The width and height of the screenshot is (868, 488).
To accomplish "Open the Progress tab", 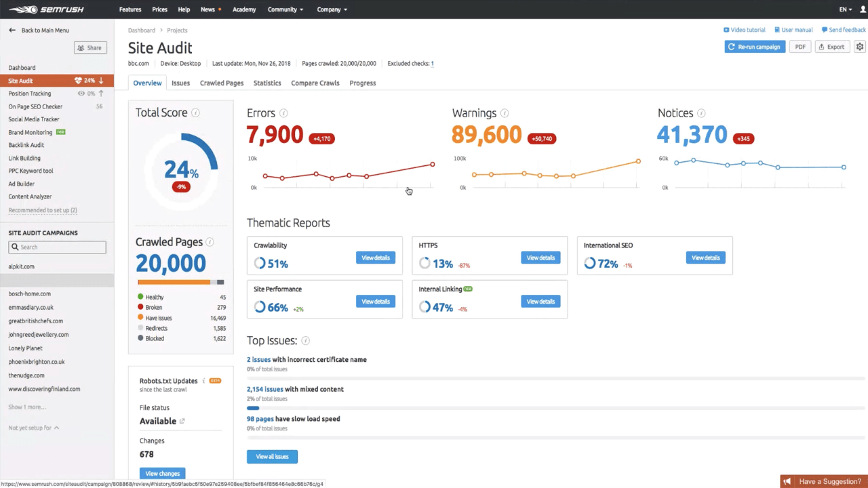I will tap(363, 83).
